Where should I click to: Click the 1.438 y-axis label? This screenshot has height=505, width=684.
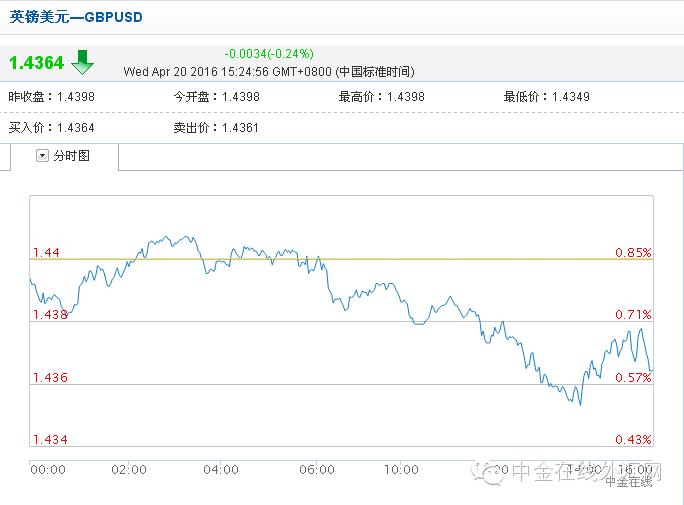51,314
